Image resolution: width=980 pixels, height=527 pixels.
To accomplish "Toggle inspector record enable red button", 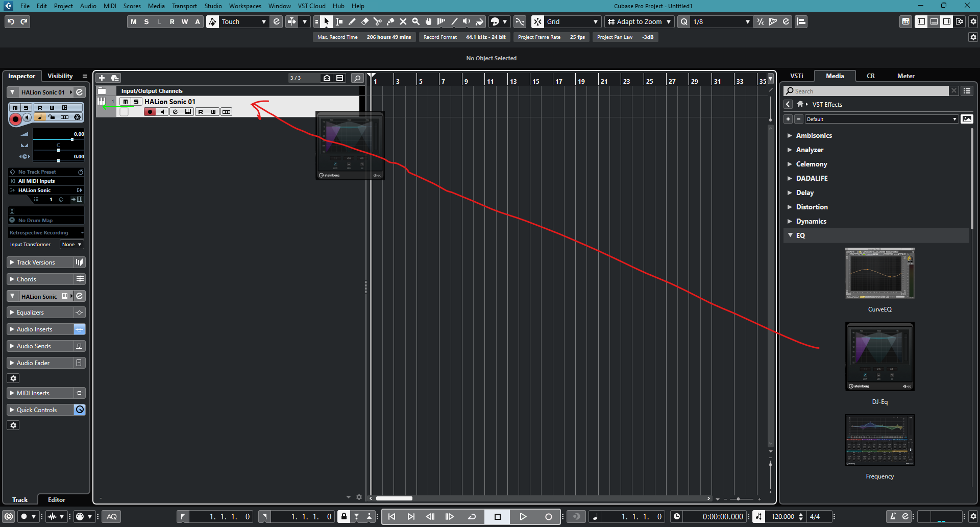I will click(15, 119).
